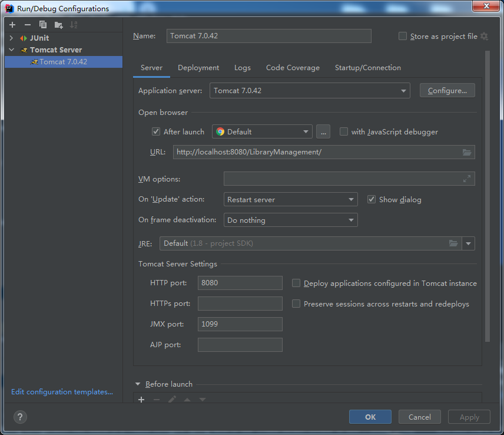Select Tomcat 7.0.42 in configuration tree
Screen dimensions: 504x435
coord(64,62)
